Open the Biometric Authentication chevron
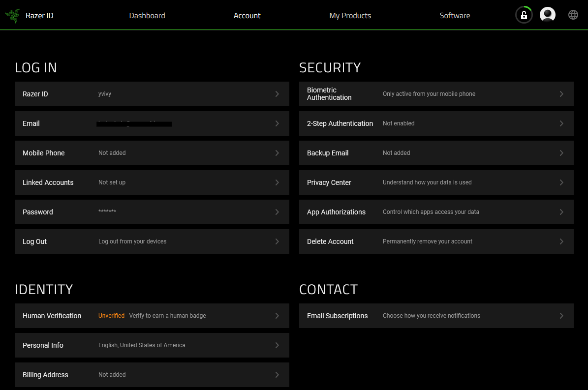588x390 pixels. [x=561, y=93]
